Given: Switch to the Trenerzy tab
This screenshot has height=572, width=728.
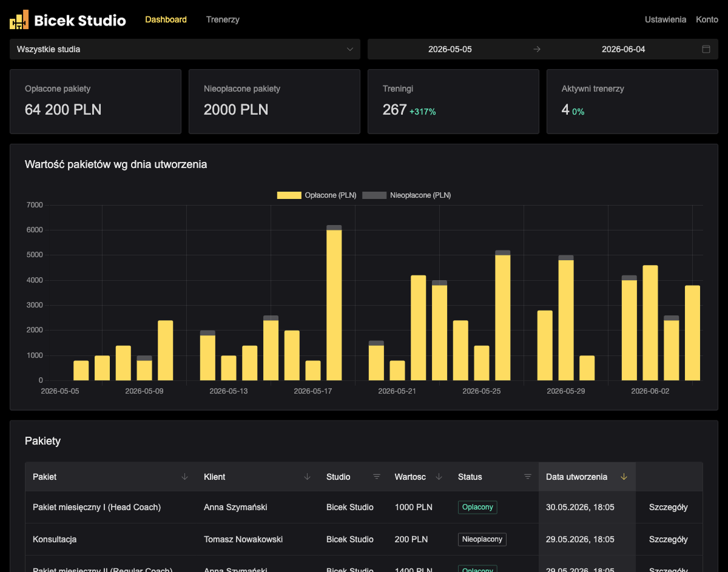Looking at the screenshot, I should point(223,19).
